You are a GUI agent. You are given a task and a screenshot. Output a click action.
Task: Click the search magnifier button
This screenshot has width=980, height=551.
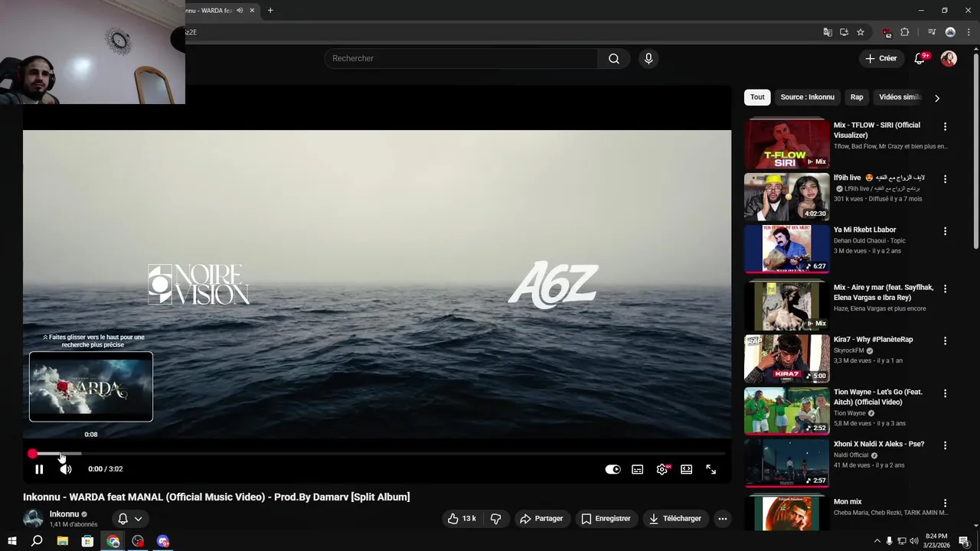[614, 58]
